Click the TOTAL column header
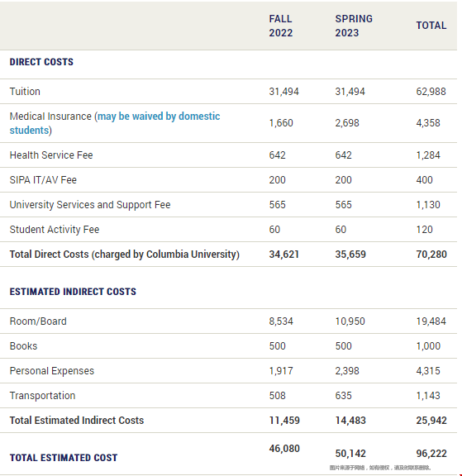This screenshot has width=462, height=476. tap(431, 26)
